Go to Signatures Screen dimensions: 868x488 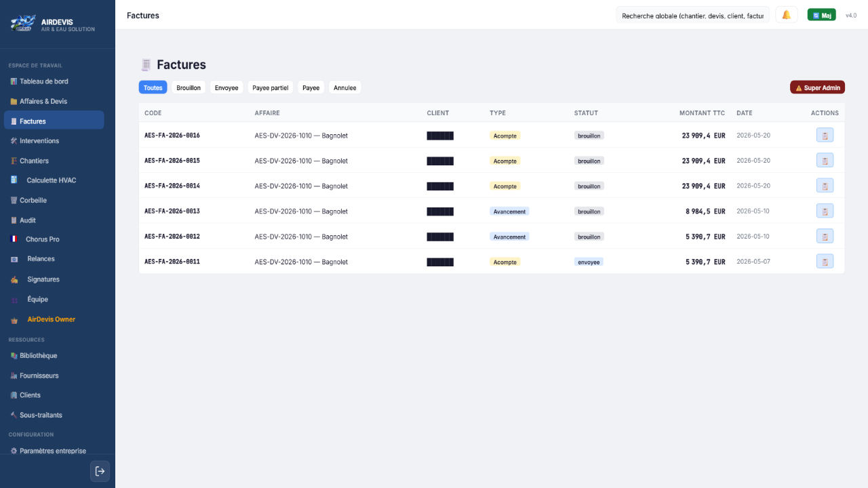coord(54,279)
